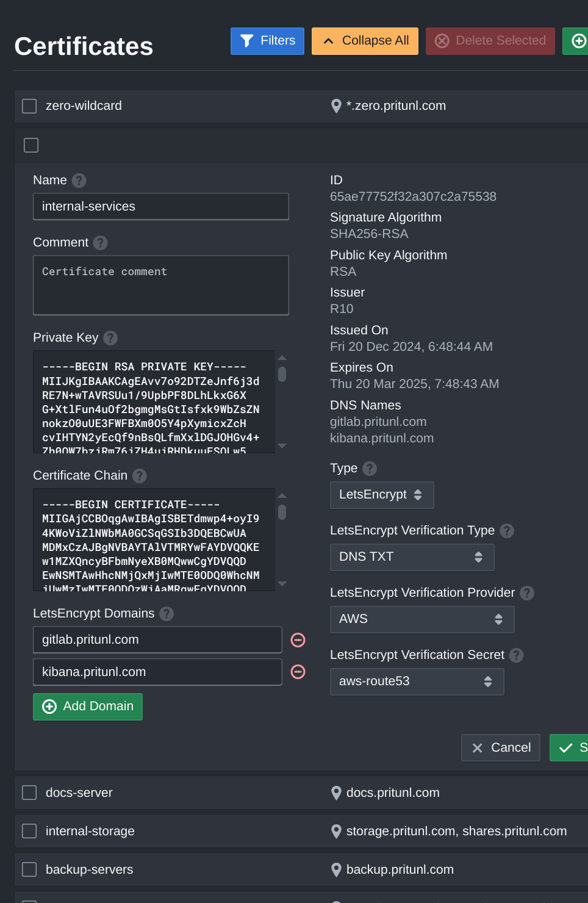Select the docs-server checkbox
The width and height of the screenshot is (588, 903).
[29, 792]
